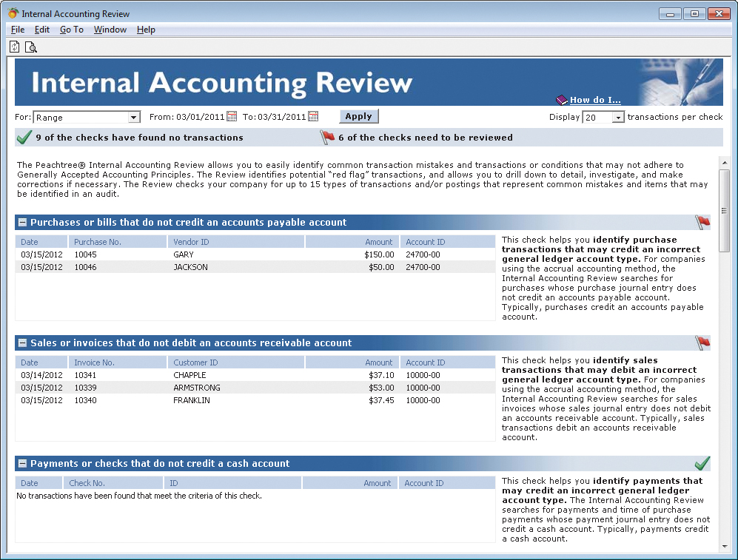Open the For Range dropdown

[134, 117]
